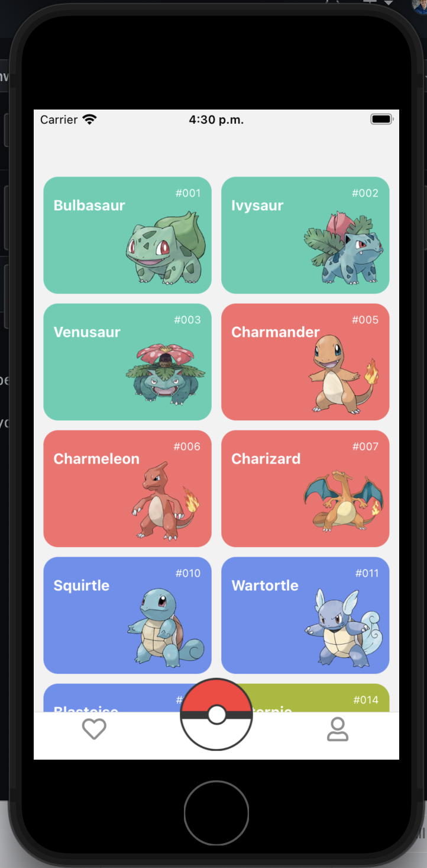Tap the center Pokeball button
The width and height of the screenshot is (427, 868).
pyautogui.click(x=216, y=714)
